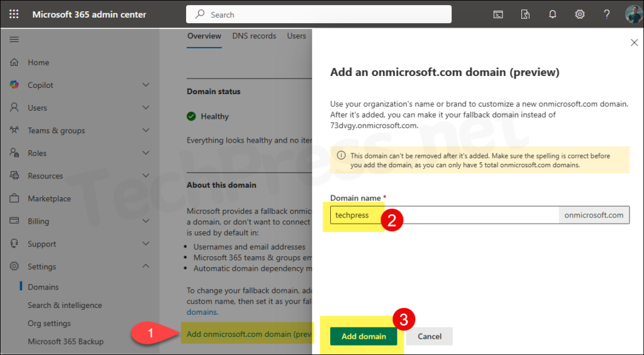Open the account profile picture
The width and height of the screenshot is (644, 355).
tap(634, 14)
